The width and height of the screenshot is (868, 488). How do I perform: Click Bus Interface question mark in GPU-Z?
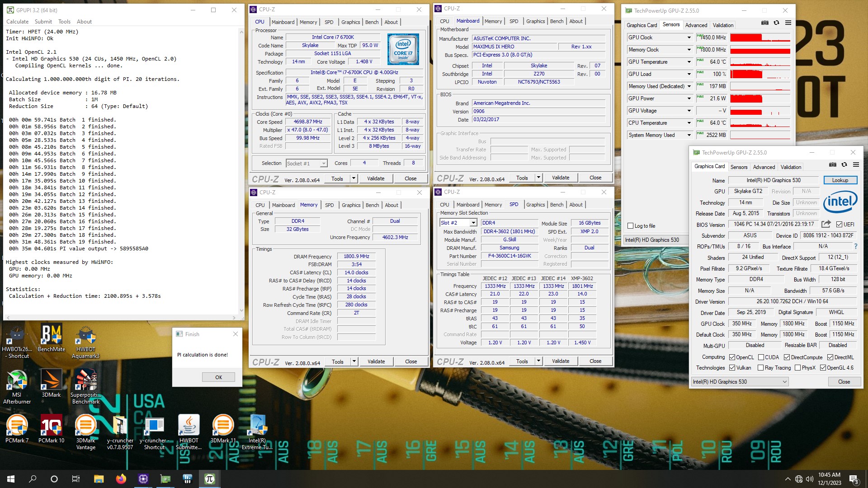(855, 246)
